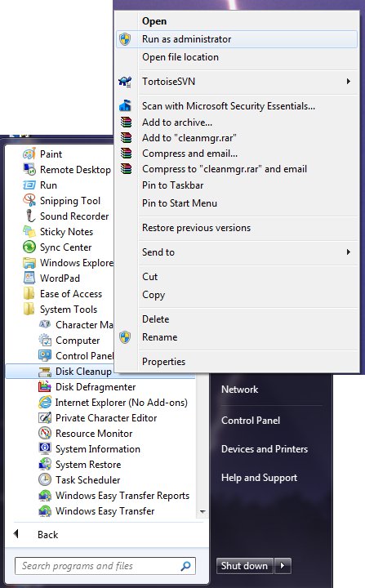Select Compress and email...
The image size is (365, 588).
(x=236, y=154)
